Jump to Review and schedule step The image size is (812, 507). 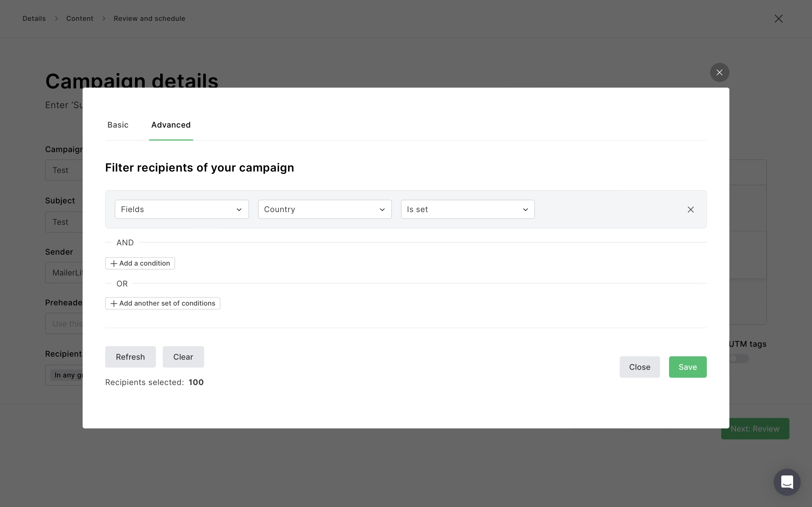[x=149, y=19]
